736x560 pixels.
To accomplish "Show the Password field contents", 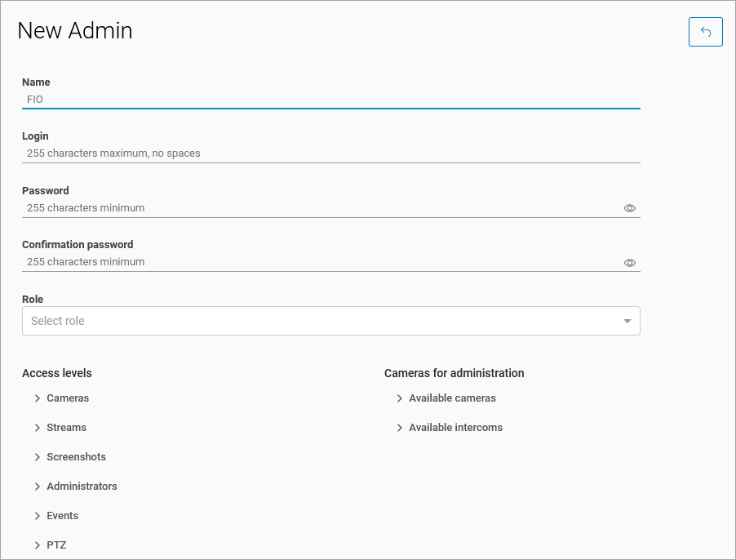I will coord(629,208).
